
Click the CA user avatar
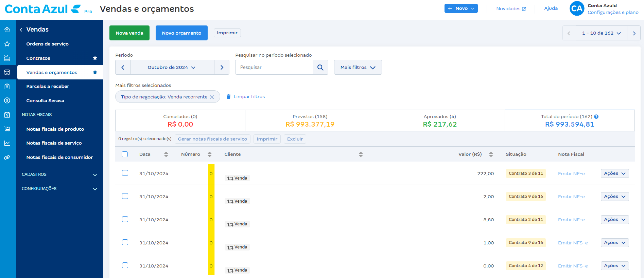[x=577, y=8]
